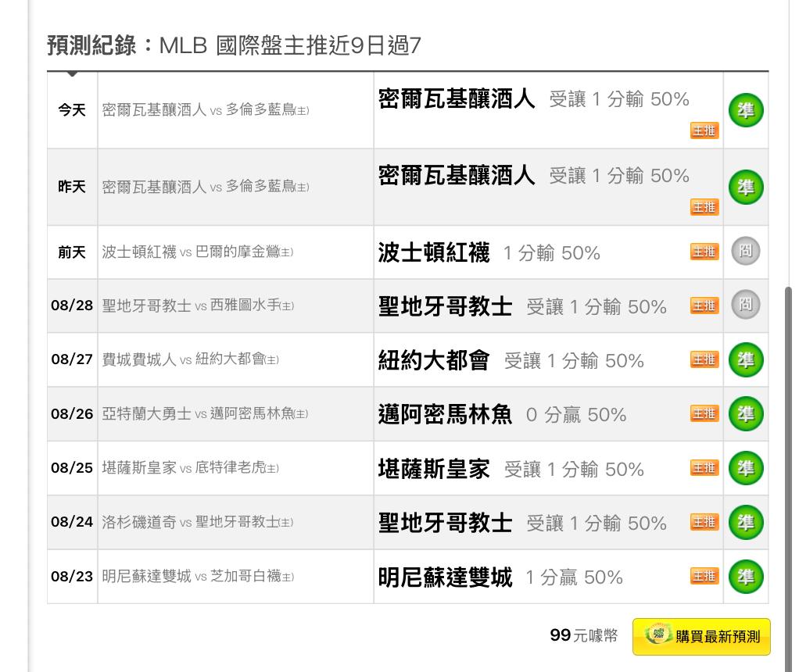Click the green 準 icon in 08/24 row
This screenshot has height=672, width=799.
[746, 522]
